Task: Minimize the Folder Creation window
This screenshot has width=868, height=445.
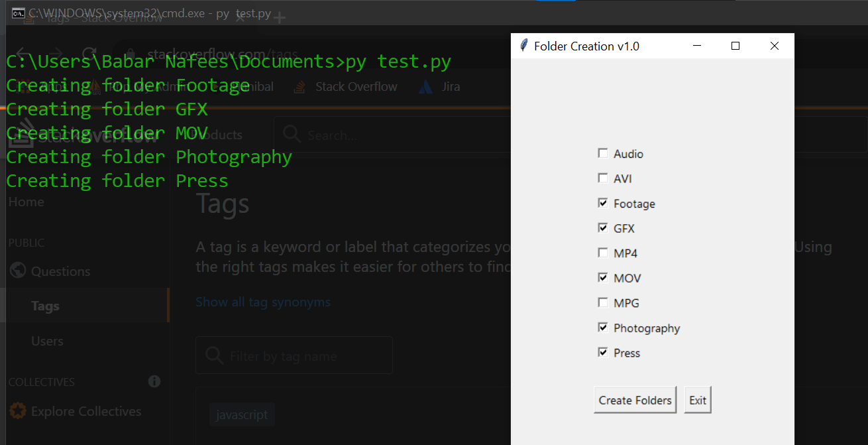Action: point(696,46)
